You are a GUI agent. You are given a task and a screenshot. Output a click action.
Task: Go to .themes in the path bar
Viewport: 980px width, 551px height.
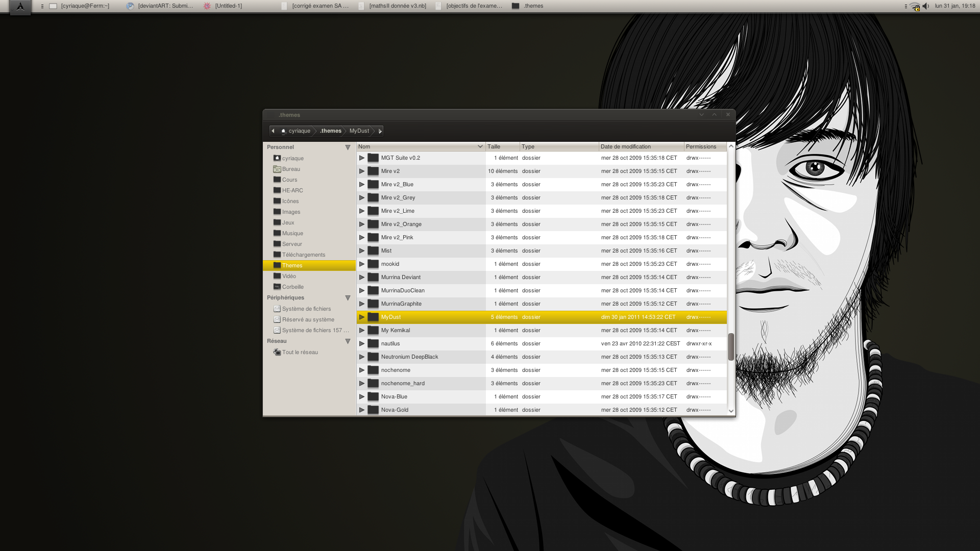pyautogui.click(x=331, y=131)
